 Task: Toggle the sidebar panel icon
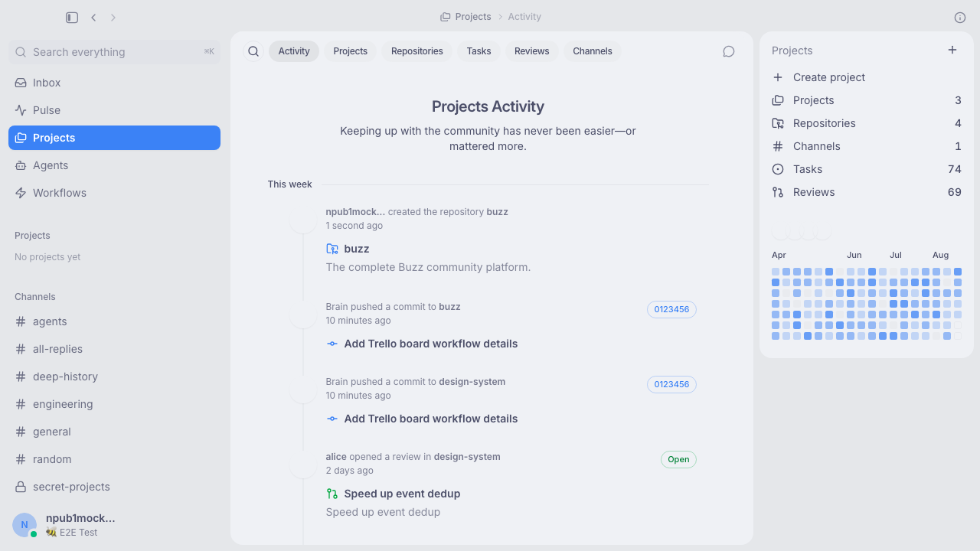[72, 17]
